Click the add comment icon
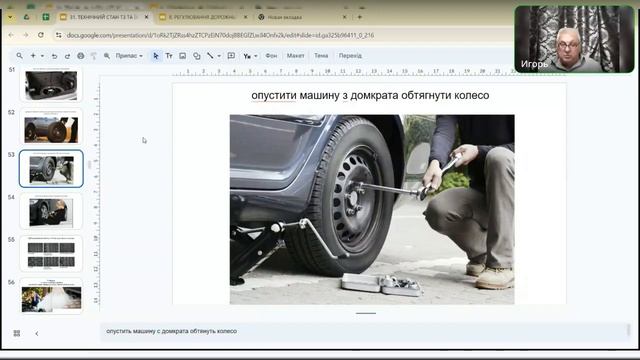The image size is (640, 360). click(231, 56)
